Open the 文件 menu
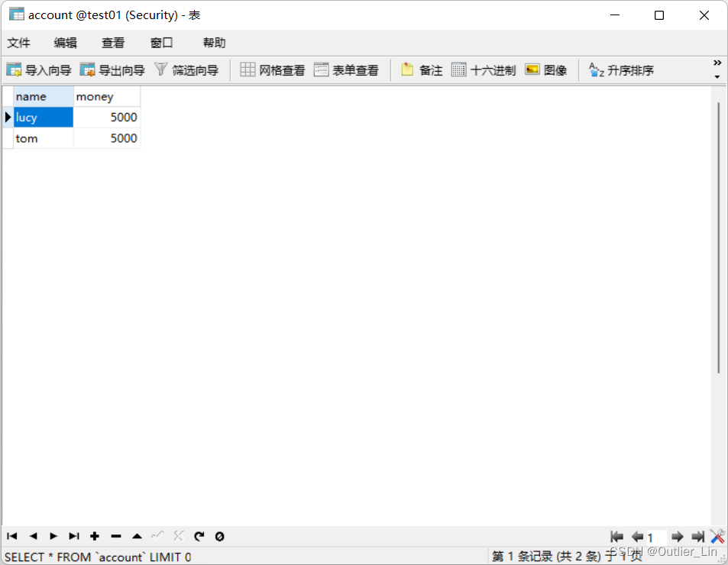 click(18, 43)
